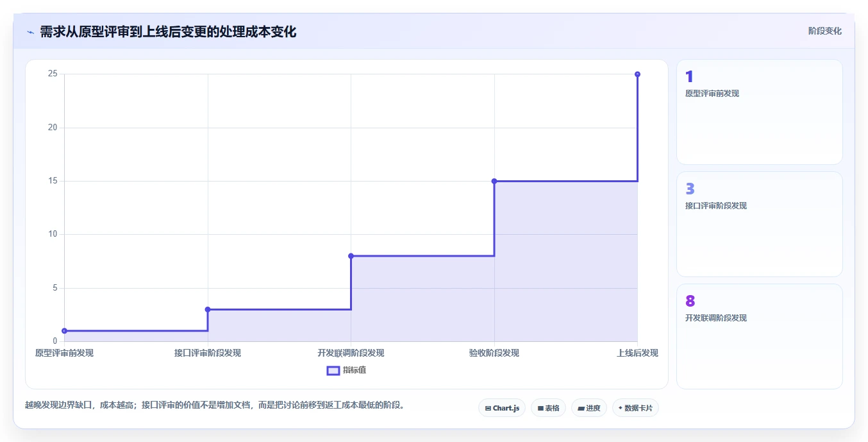Click y-axis tick label 10
Viewport: 868px width, 442px height.
[53, 234]
